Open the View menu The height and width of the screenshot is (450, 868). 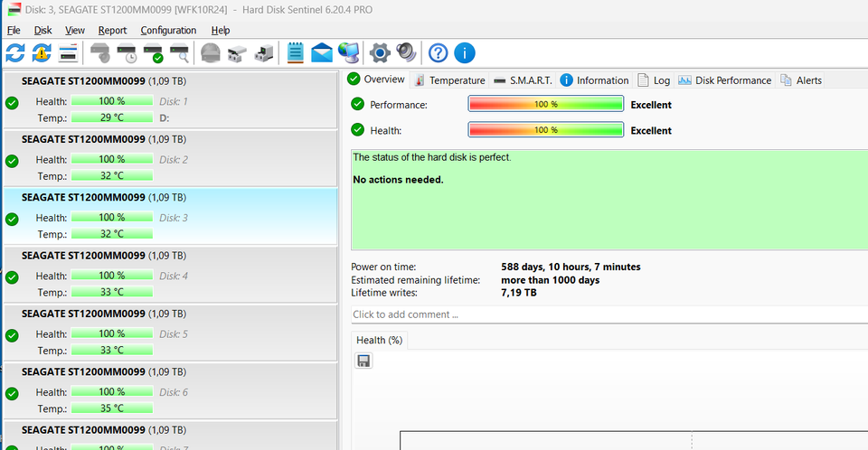(75, 31)
